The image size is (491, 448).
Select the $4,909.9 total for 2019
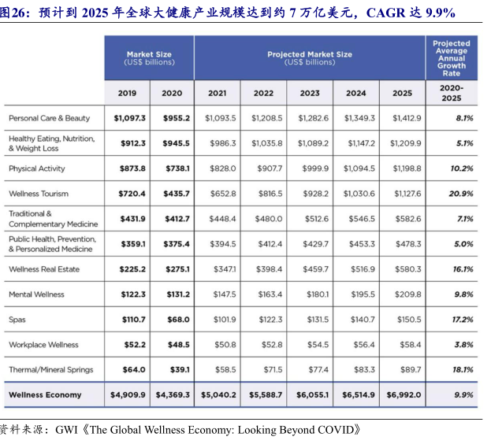128,395
